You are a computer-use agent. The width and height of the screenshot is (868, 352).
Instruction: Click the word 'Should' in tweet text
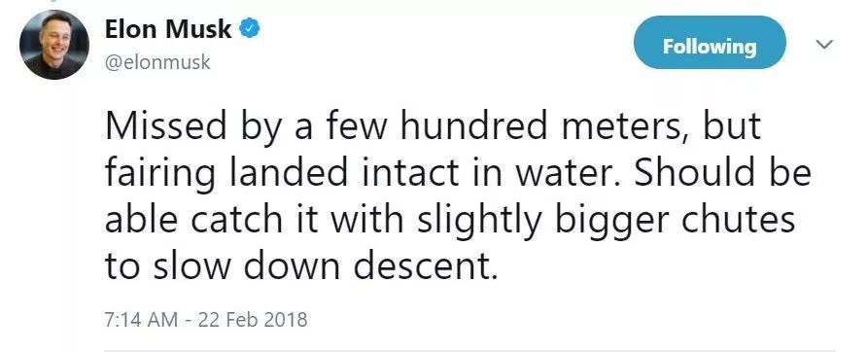coord(697,172)
